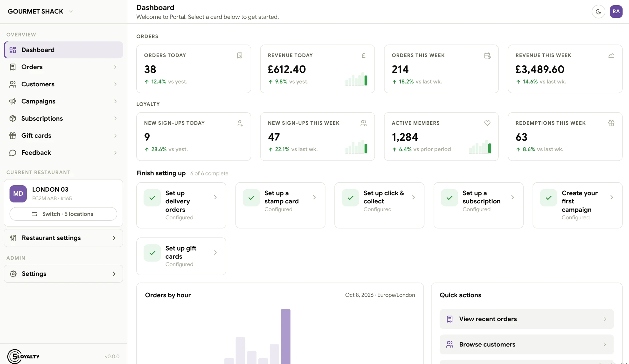This screenshot has width=629, height=364.
Task: Select Feedback in the sidebar
Action: tap(64, 153)
